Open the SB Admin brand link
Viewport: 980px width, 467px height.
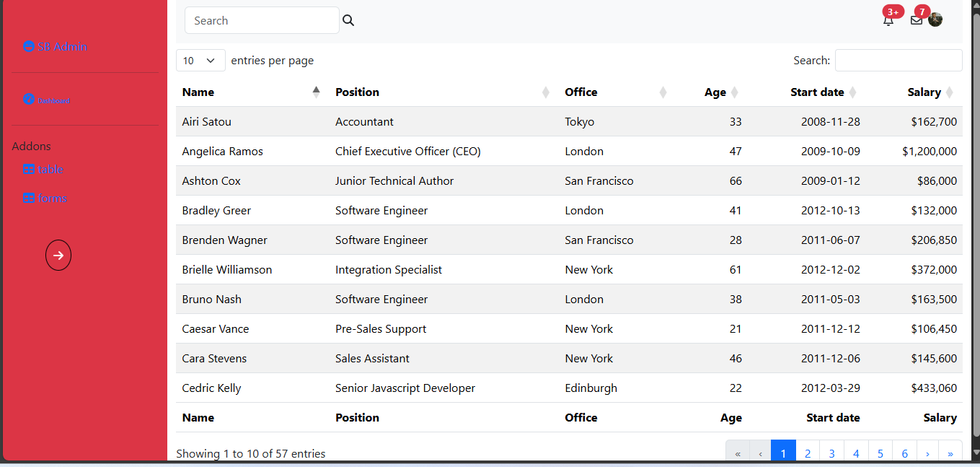pos(55,46)
